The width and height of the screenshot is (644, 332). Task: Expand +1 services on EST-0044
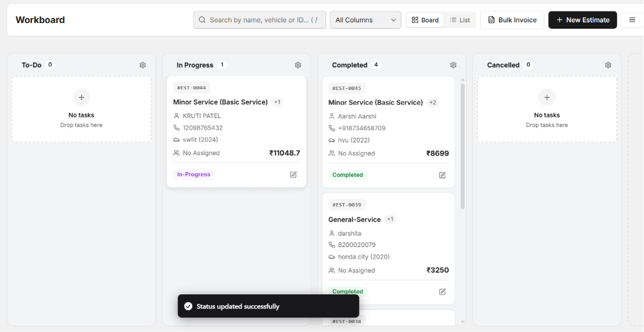277,102
